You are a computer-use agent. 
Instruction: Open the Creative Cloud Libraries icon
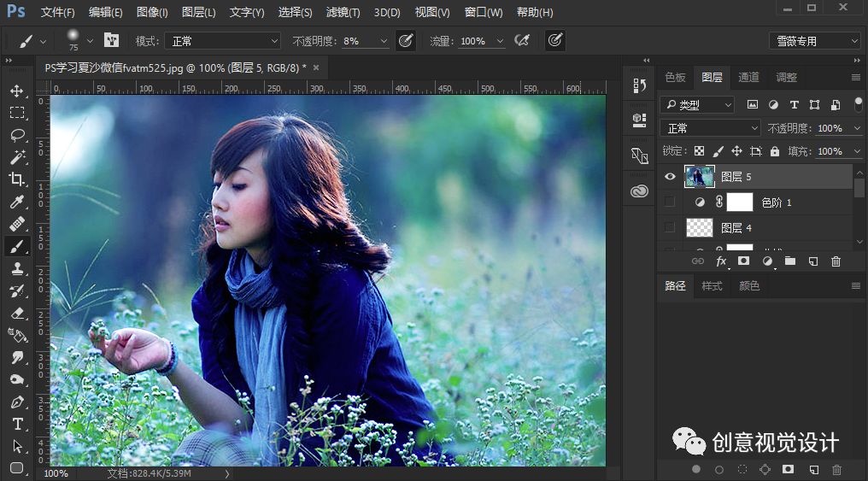(x=639, y=191)
